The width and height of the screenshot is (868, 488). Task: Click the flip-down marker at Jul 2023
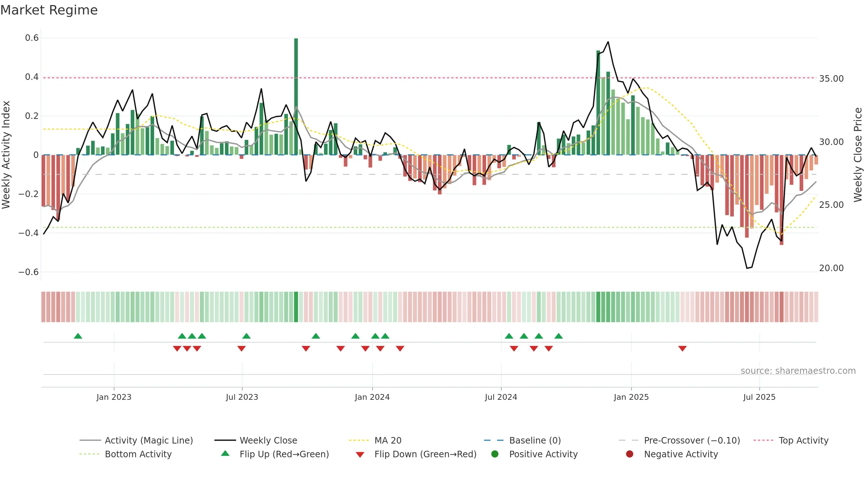(x=242, y=348)
